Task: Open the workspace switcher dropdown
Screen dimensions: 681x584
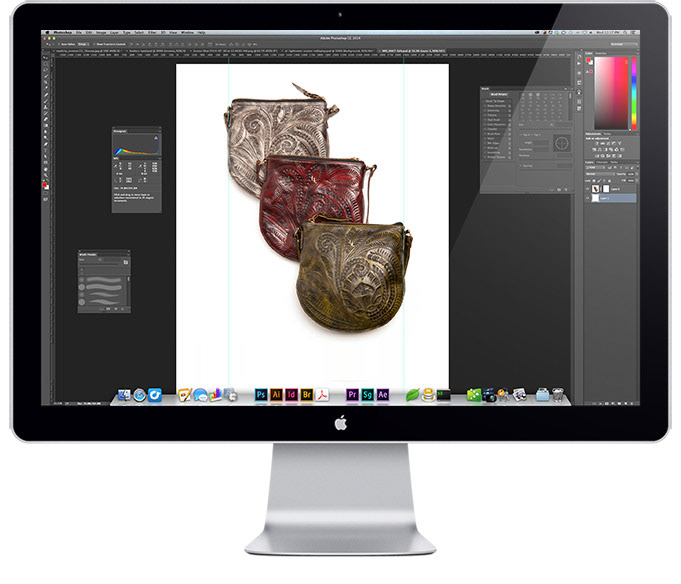Action: pyautogui.click(x=625, y=44)
